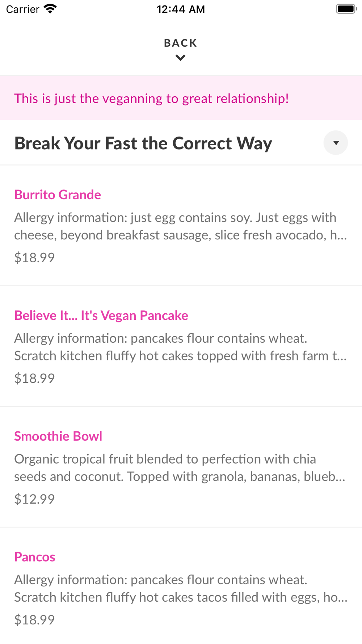Tap the Pancos description text
The height and width of the screenshot is (644, 362).
tap(181, 588)
